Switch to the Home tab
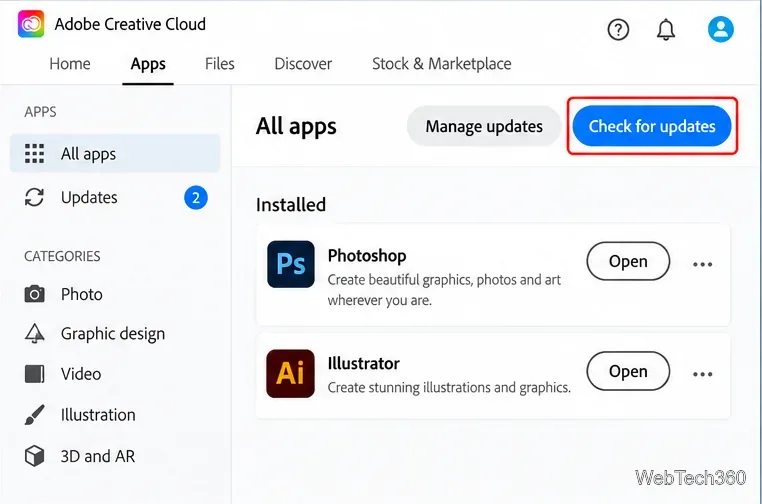The width and height of the screenshot is (762, 504). coord(70,64)
